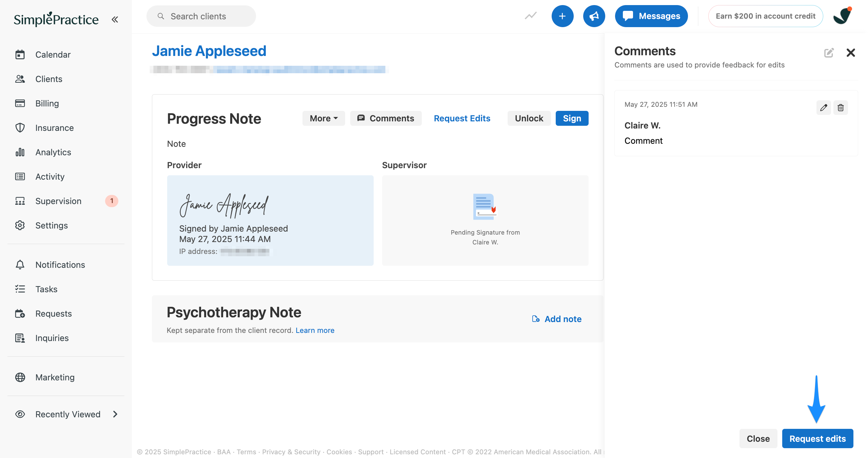This screenshot has height=458, width=868.
Task: Click the blue plus create button
Action: [x=563, y=16]
